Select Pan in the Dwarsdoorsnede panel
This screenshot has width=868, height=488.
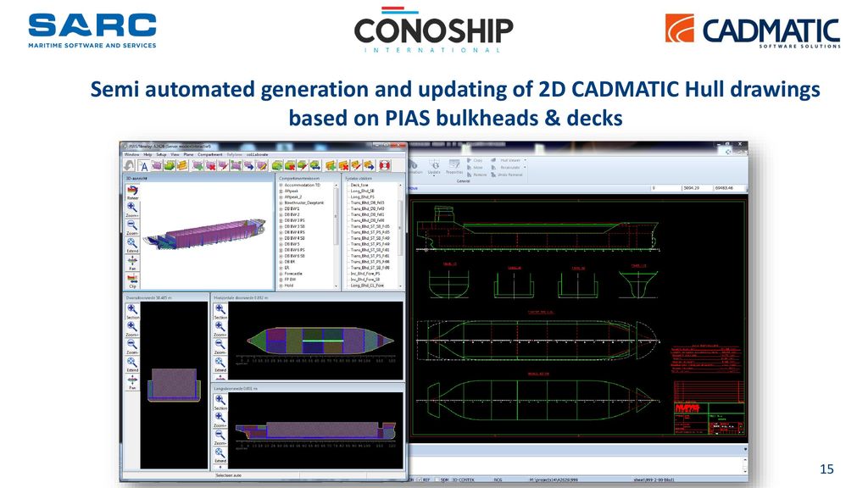(x=132, y=382)
